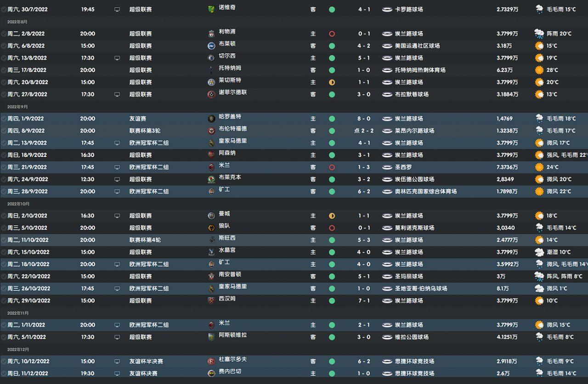Click the TV broadcast icon on the 切尔西 row

pos(117,58)
